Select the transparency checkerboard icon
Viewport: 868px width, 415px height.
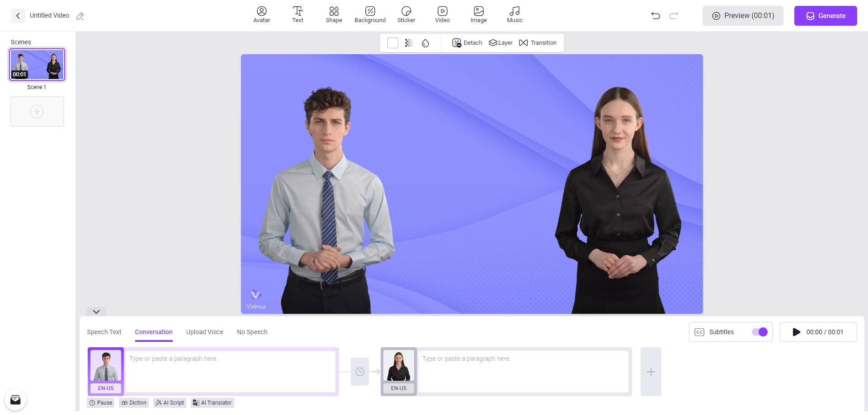coord(409,43)
